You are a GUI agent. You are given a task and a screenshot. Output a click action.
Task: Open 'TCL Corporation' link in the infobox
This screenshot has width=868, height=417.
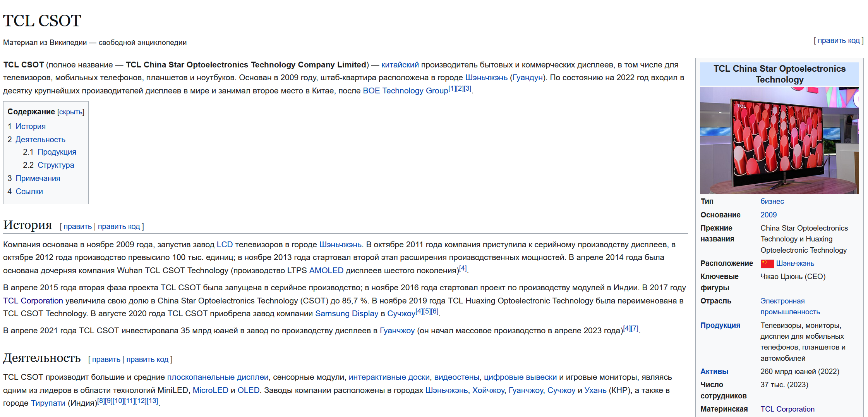click(787, 409)
